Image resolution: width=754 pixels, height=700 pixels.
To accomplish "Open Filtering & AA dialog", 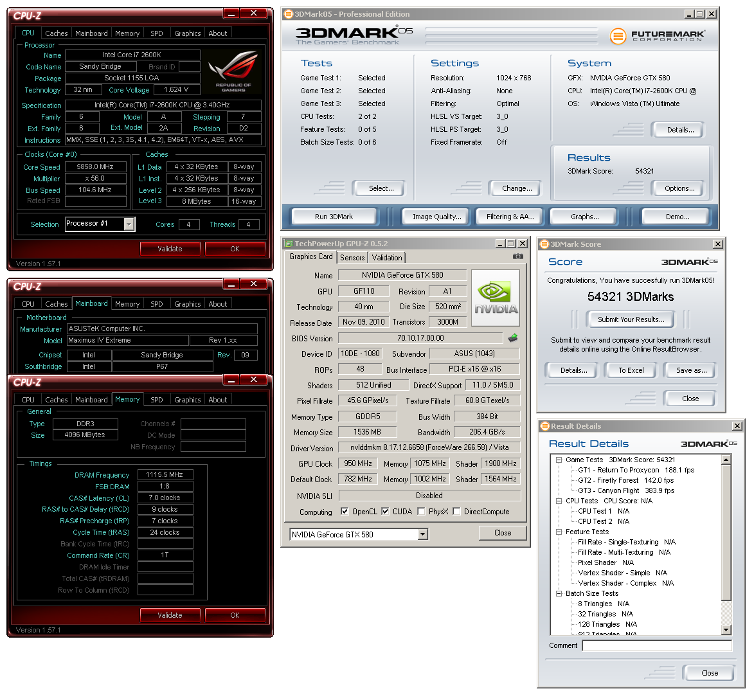I will click(510, 217).
